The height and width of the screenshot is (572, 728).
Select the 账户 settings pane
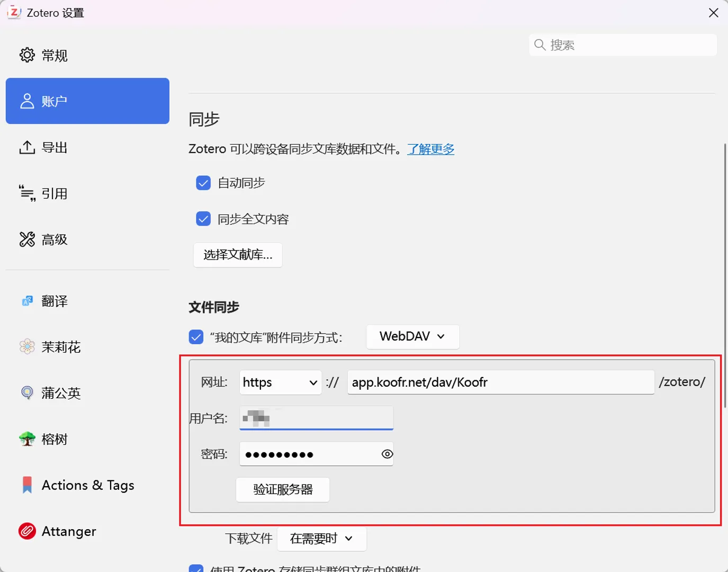coord(87,101)
